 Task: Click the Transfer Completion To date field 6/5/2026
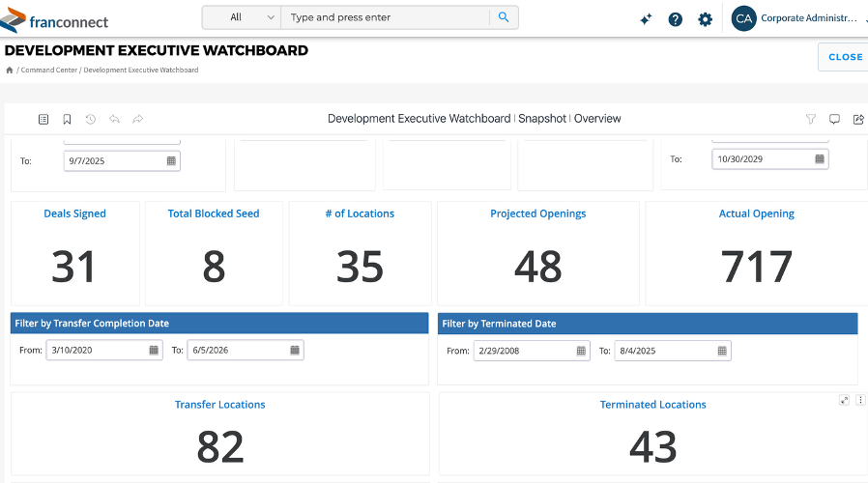[237, 351]
